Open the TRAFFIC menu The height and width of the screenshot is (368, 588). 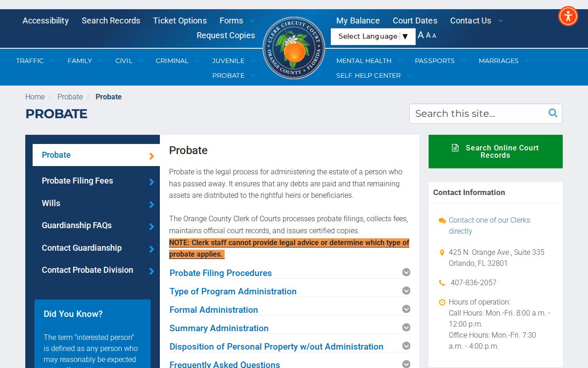tap(35, 61)
